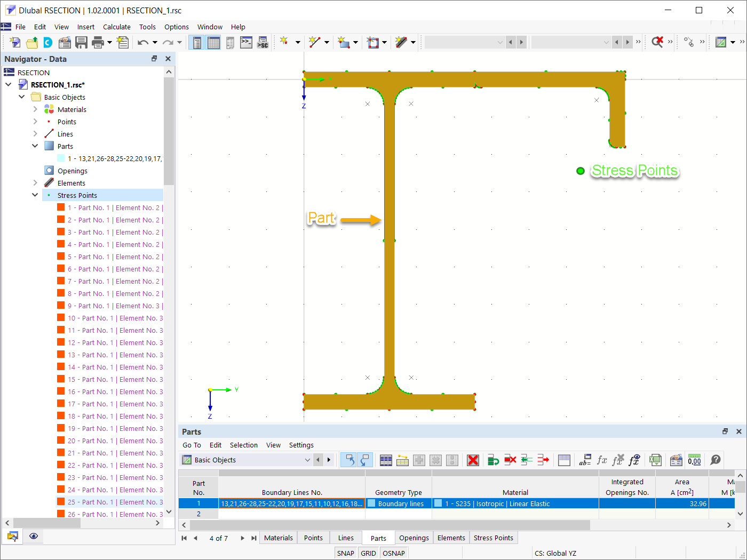Switch to the Openings table tab

pyautogui.click(x=414, y=538)
